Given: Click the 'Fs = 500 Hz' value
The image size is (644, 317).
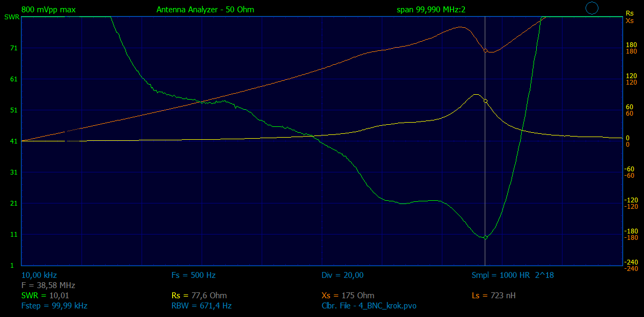Looking at the screenshot, I should click(x=194, y=275).
